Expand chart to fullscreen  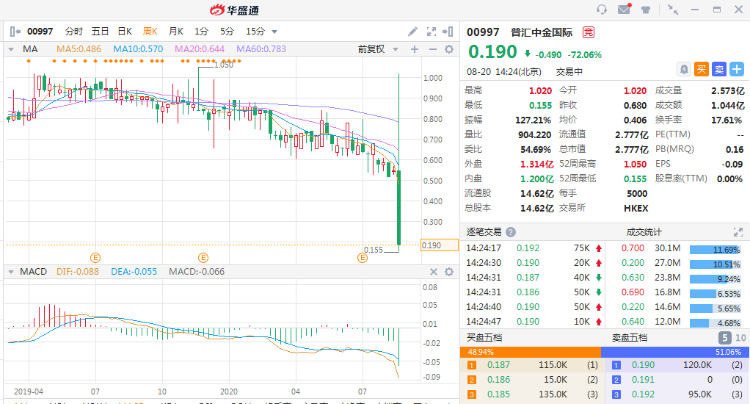(x=431, y=32)
